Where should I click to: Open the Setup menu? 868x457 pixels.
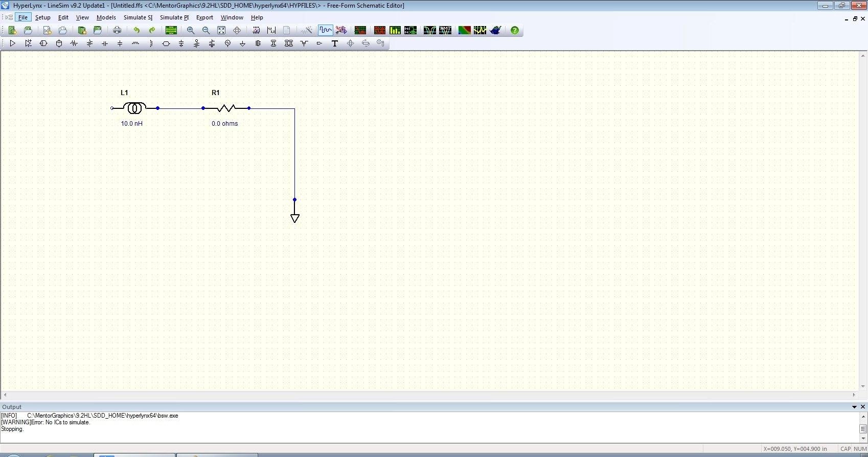click(43, 17)
